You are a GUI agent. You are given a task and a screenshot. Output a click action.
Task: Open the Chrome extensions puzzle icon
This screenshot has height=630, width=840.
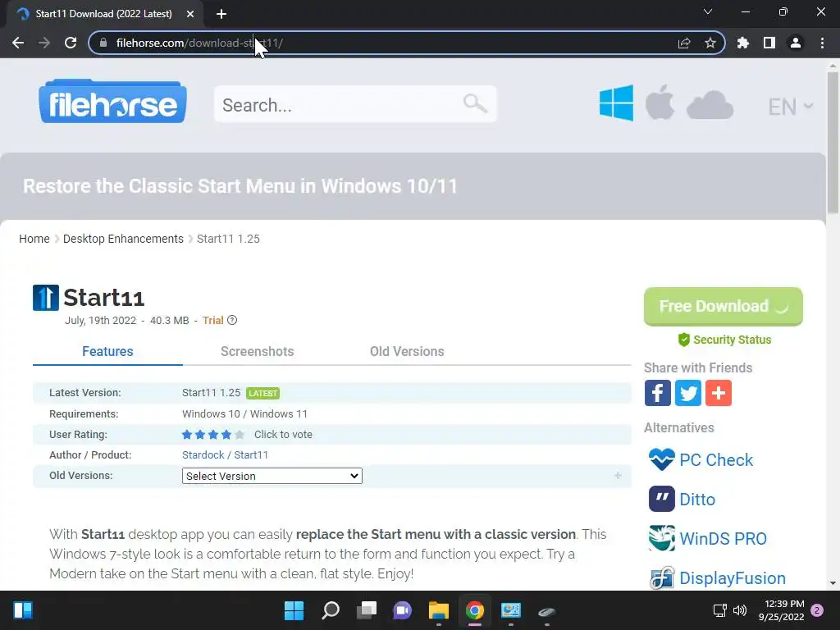coord(743,43)
